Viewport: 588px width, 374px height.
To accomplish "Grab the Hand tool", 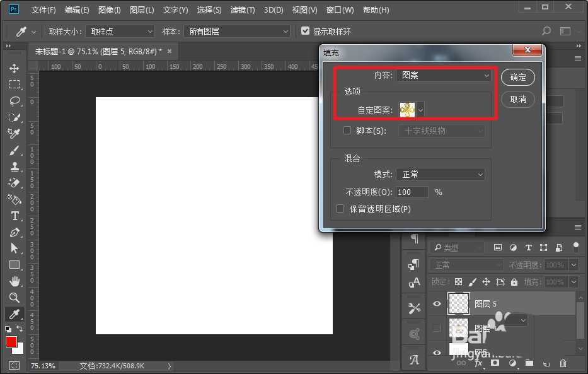I will (14, 281).
